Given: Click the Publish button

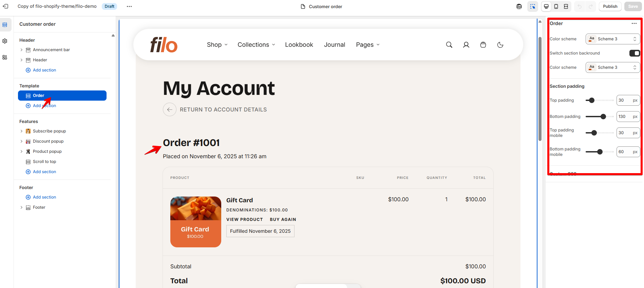Looking at the screenshot, I should coord(610,6).
